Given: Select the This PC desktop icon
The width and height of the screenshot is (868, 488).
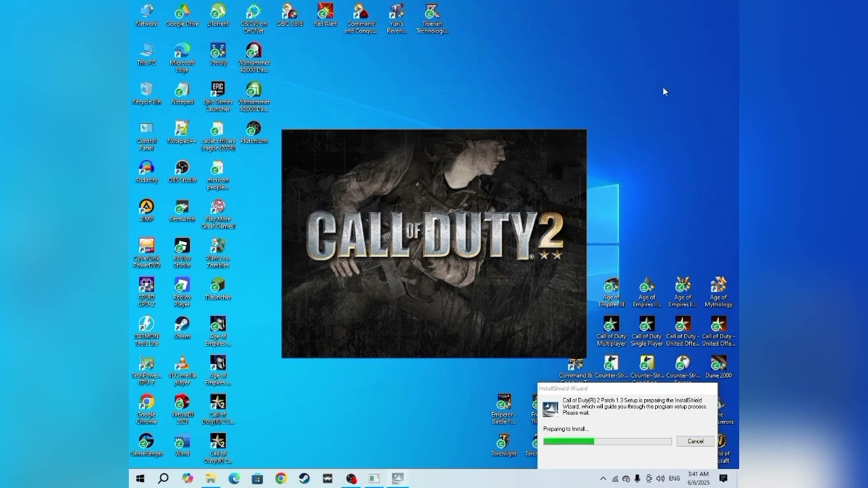Looking at the screenshot, I should 146,55.
